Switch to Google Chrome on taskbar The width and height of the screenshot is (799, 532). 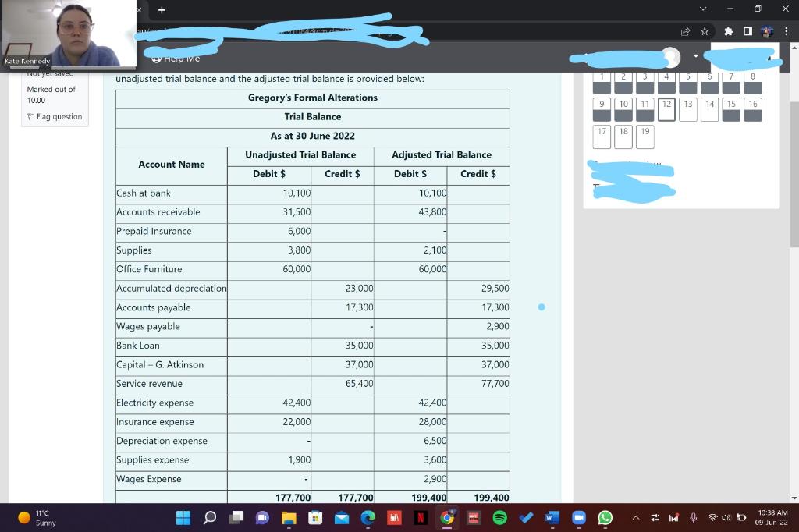(x=447, y=518)
